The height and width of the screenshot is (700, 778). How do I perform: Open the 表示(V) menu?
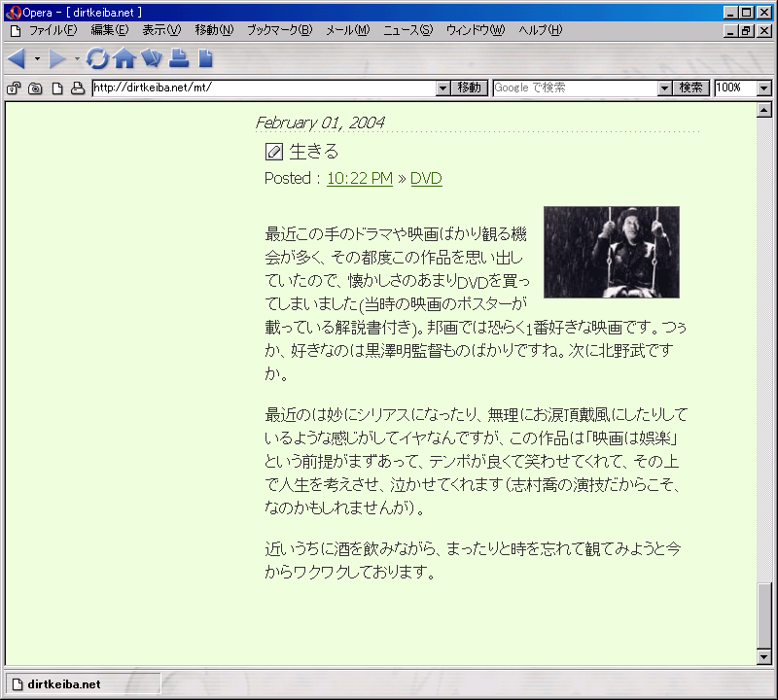tap(161, 30)
